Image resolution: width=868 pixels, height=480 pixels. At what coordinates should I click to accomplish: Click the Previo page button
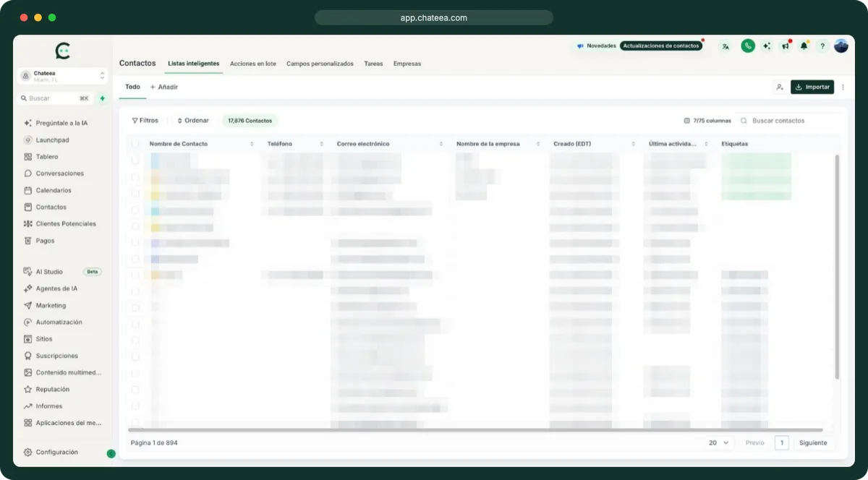tap(754, 442)
